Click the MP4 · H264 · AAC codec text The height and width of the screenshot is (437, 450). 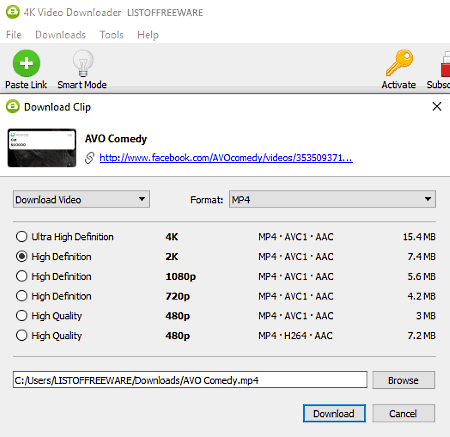(x=295, y=335)
